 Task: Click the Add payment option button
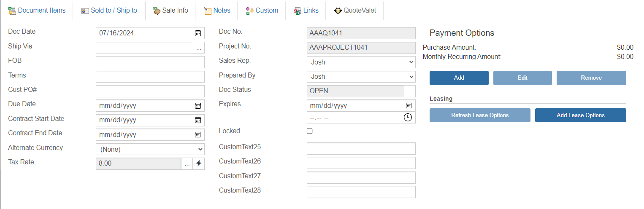point(459,78)
